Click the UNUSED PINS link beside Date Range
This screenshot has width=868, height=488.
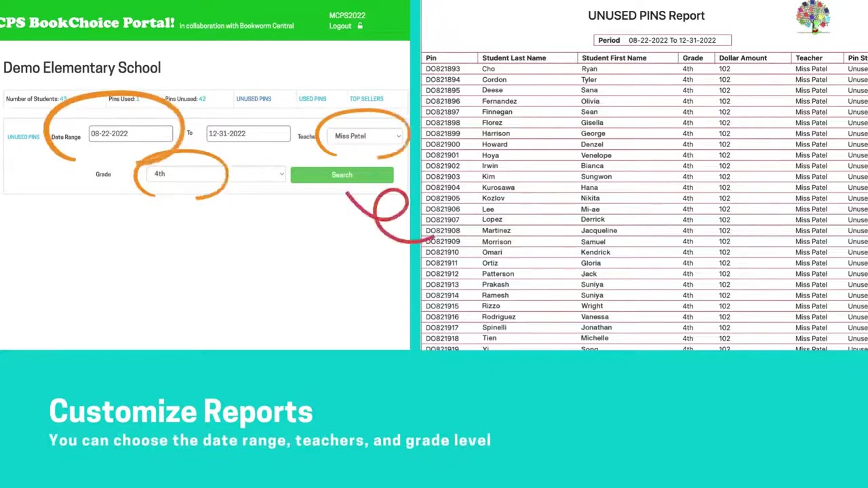coord(24,137)
